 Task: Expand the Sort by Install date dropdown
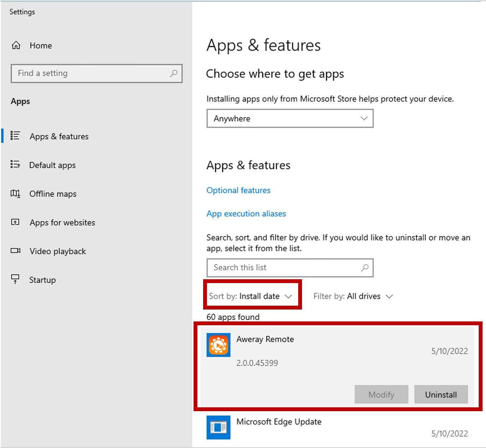coord(251,296)
